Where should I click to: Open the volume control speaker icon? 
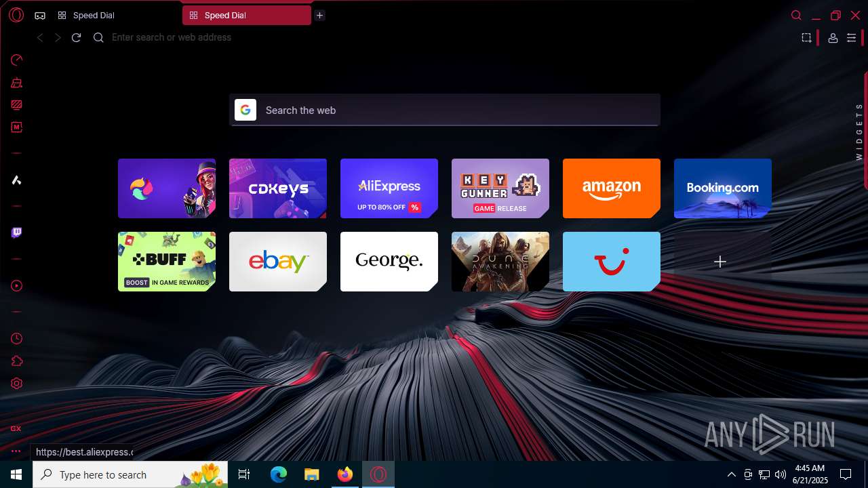click(x=781, y=474)
